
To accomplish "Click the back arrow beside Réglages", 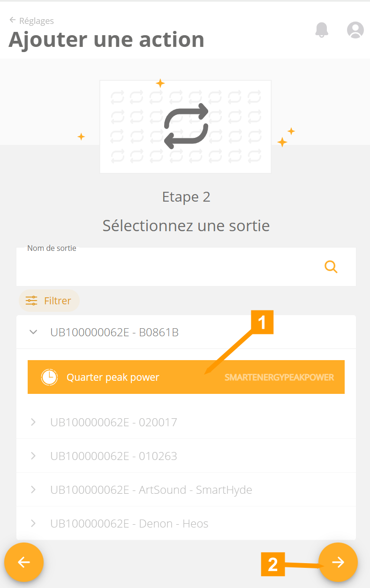I will coord(13,21).
